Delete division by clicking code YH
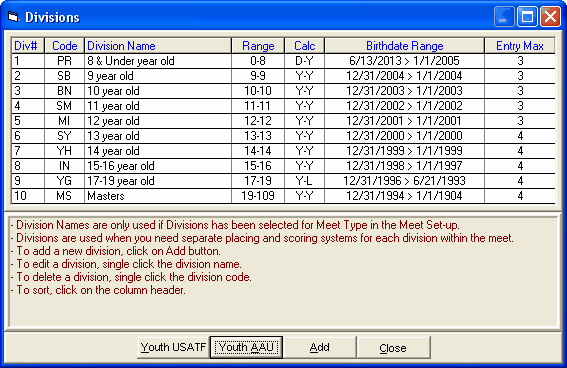This screenshot has height=368, width=567. click(x=64, y=151)
